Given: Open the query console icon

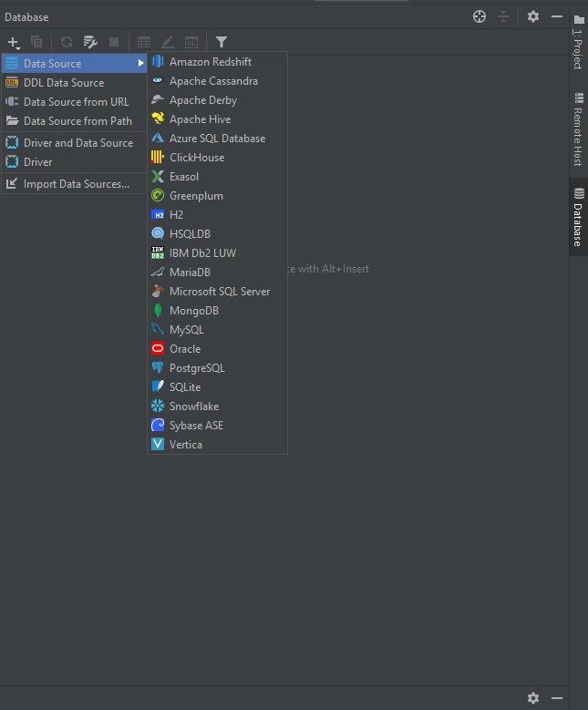Looking at the screenshot, I should (x=191, y=42).
